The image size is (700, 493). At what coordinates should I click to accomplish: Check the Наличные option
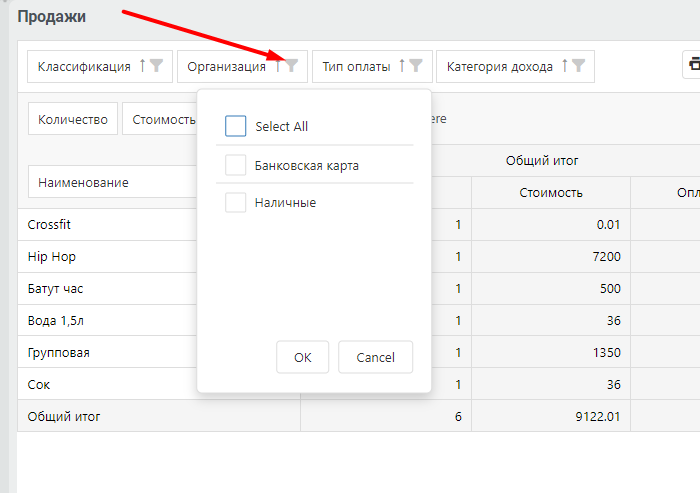point(235,202)
